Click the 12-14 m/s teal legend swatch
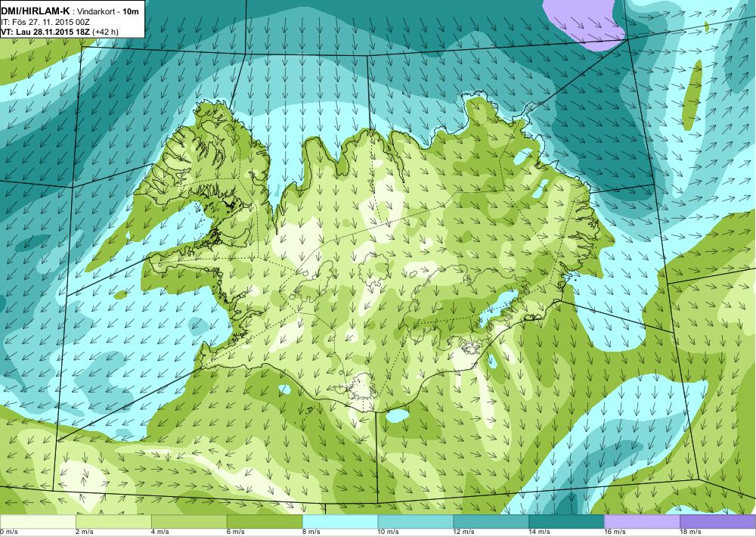The image size is (756, 537). pyautogui.click(x=491, y=522)
